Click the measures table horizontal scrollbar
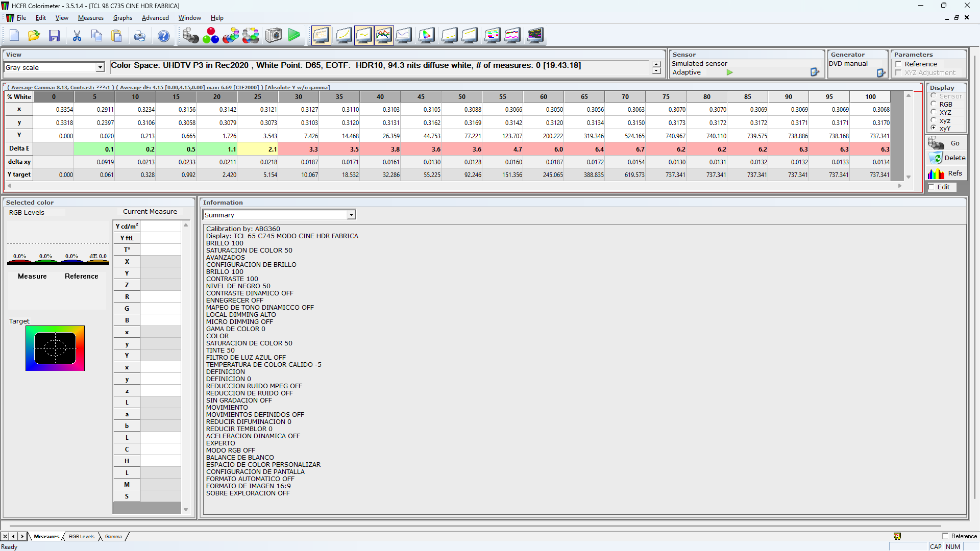 454,186
